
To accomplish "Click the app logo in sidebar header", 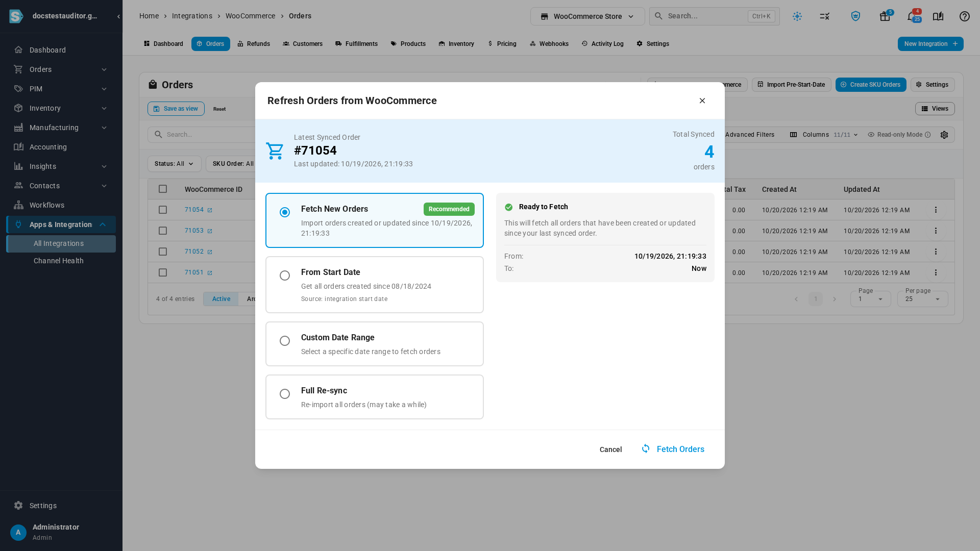I will point(16,16).
